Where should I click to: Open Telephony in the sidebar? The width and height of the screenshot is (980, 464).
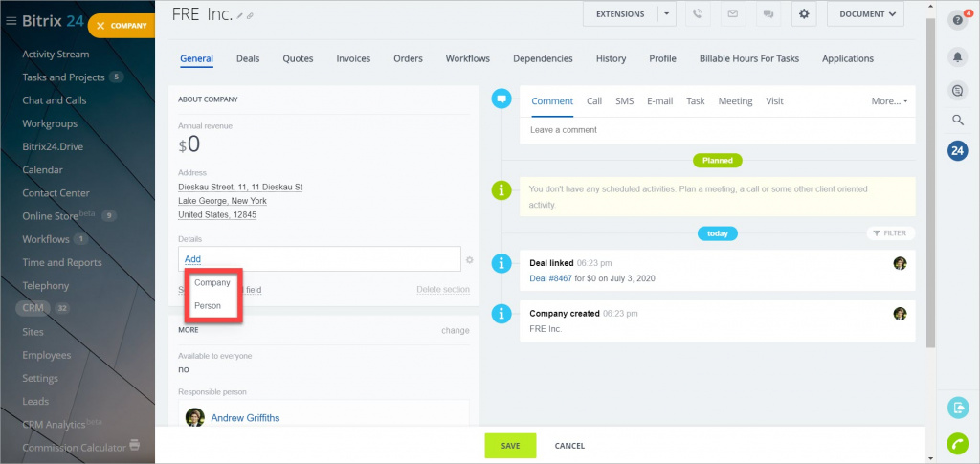[46, 285]
